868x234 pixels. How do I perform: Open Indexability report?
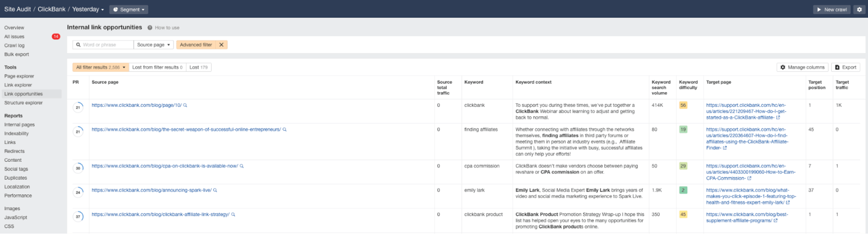tap(16, 134)
